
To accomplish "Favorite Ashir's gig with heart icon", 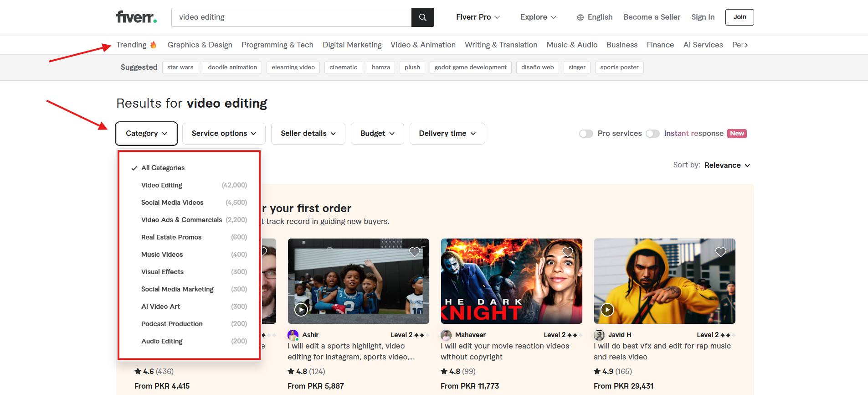I will [x=414, y=252].
